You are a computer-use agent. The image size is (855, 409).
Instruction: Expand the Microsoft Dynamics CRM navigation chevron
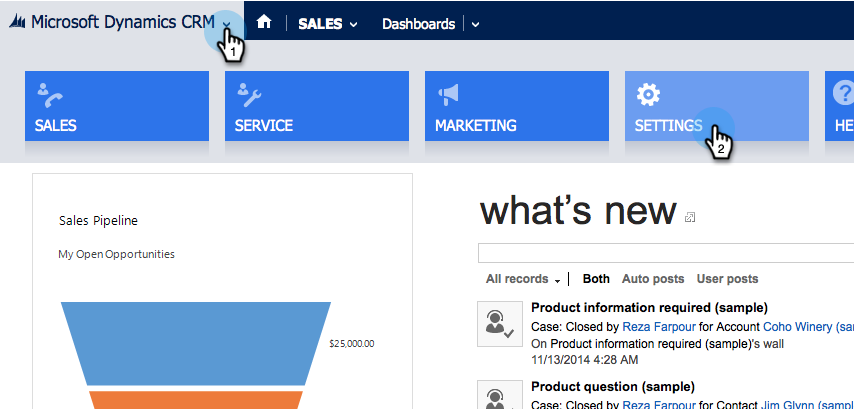click(227, 25)
